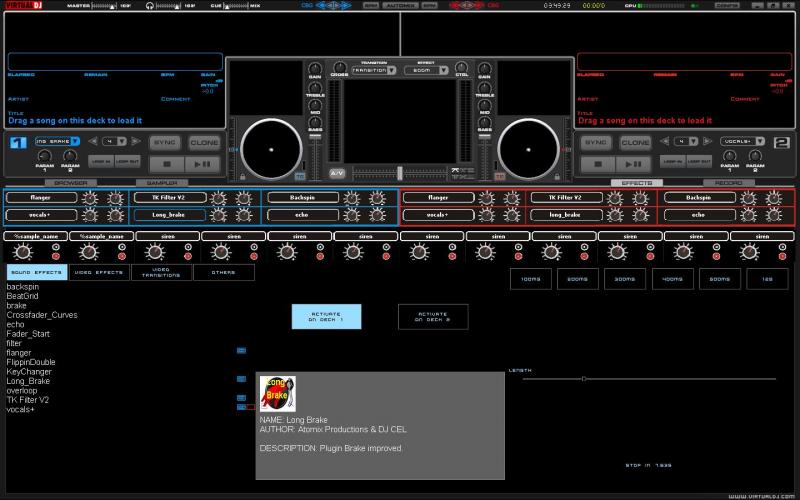Viewport: 800px width, 500px height.
Task: Select the Others tab
Action: tap(223, 272)
